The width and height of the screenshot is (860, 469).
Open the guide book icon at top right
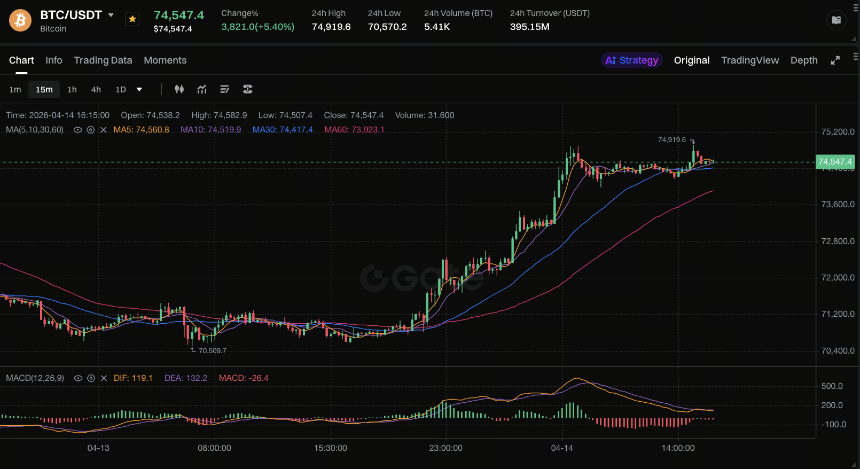(x=836, y=20)
